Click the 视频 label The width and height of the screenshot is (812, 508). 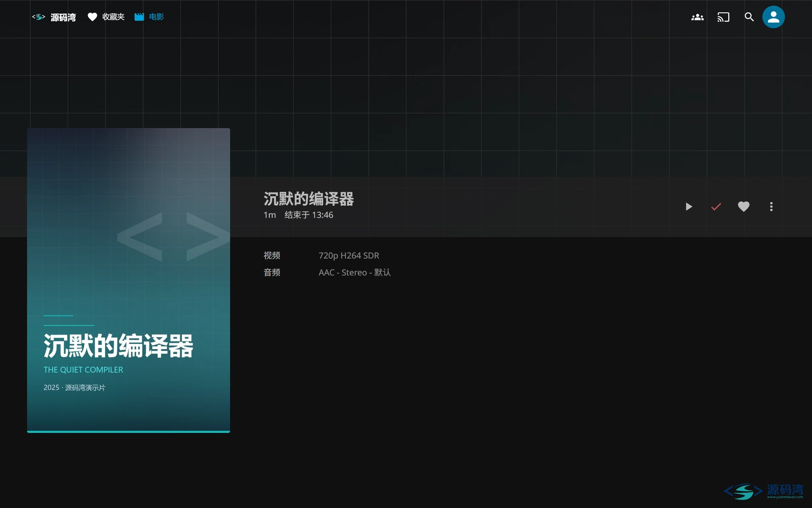coord(272,256)
